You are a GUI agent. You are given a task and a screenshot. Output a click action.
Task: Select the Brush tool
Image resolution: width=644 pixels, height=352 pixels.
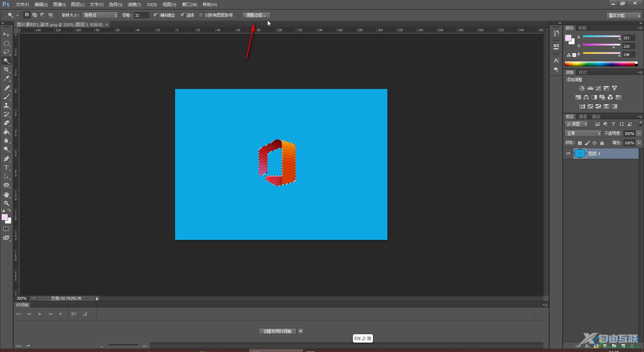point(6,97)
